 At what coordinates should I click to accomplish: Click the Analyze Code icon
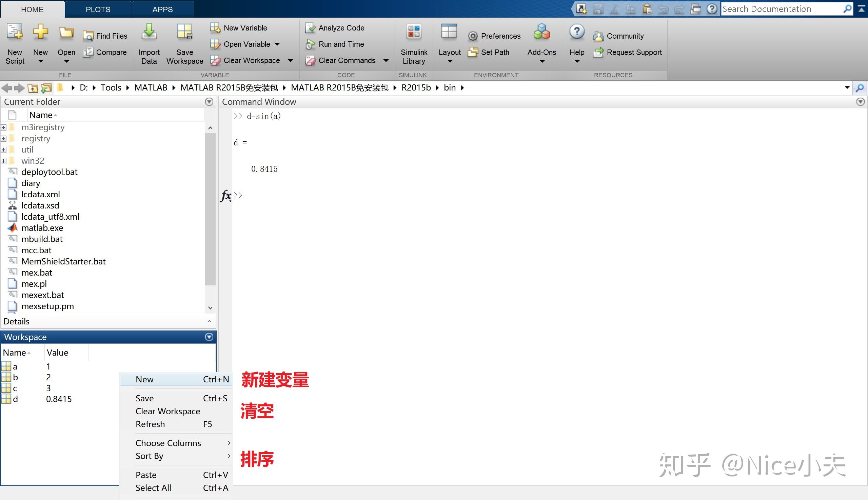click(310, 28)
